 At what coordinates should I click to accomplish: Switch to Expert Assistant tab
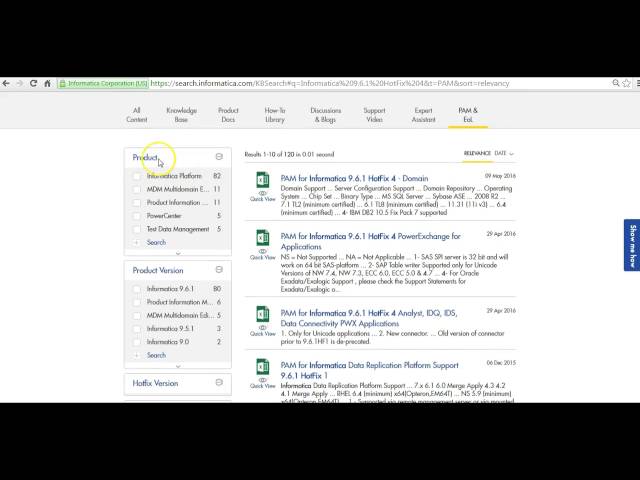click(x=423, y=115)
